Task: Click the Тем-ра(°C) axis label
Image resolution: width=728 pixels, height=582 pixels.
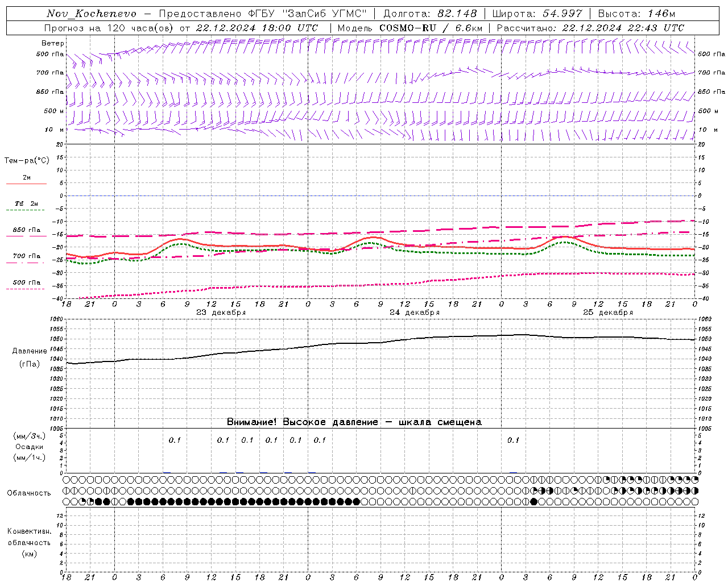Action: coord(27,161)
